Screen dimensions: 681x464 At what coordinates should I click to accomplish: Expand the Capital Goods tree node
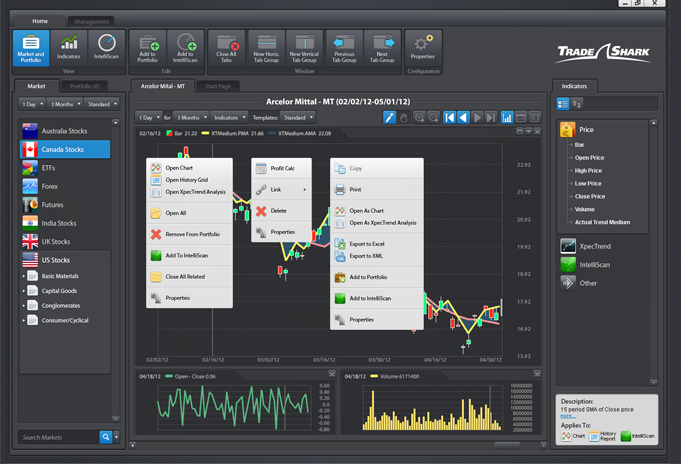point(23,291)
